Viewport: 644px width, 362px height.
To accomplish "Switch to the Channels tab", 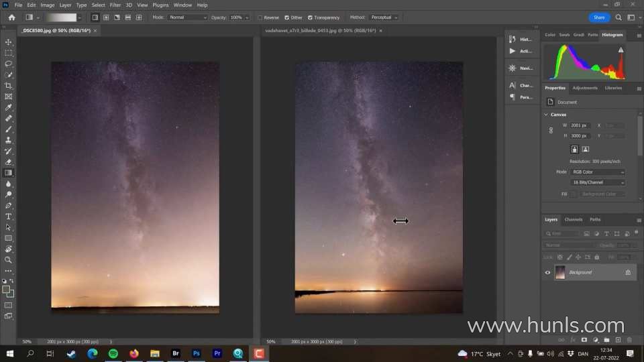I will [573, 219].
